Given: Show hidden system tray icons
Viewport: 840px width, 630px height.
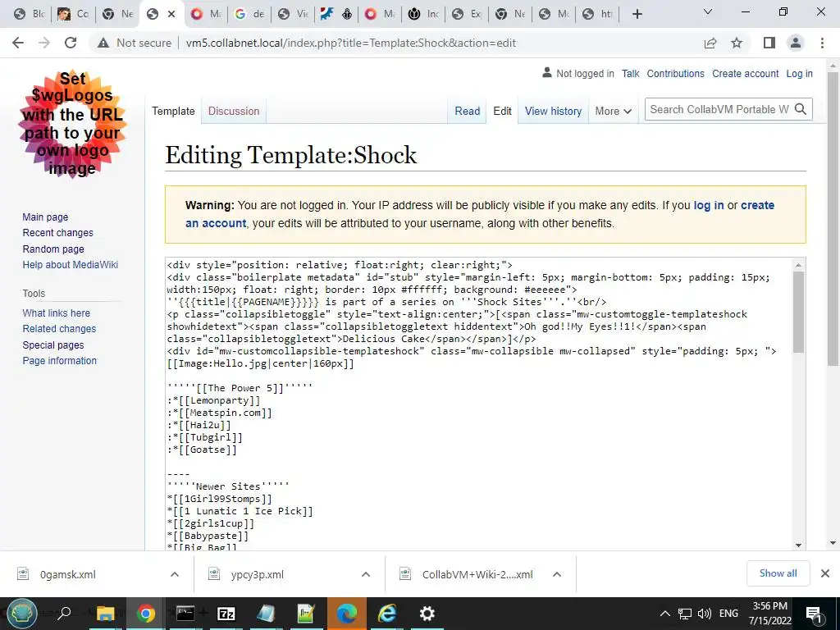Looking at the screenshot, I should tap(664, 614).
